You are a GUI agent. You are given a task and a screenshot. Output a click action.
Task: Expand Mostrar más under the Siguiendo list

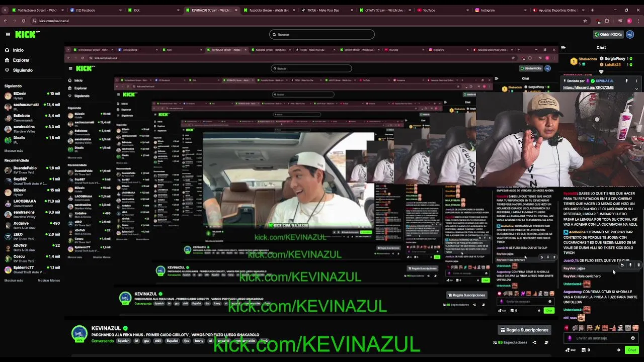click(x=14, y=151)
